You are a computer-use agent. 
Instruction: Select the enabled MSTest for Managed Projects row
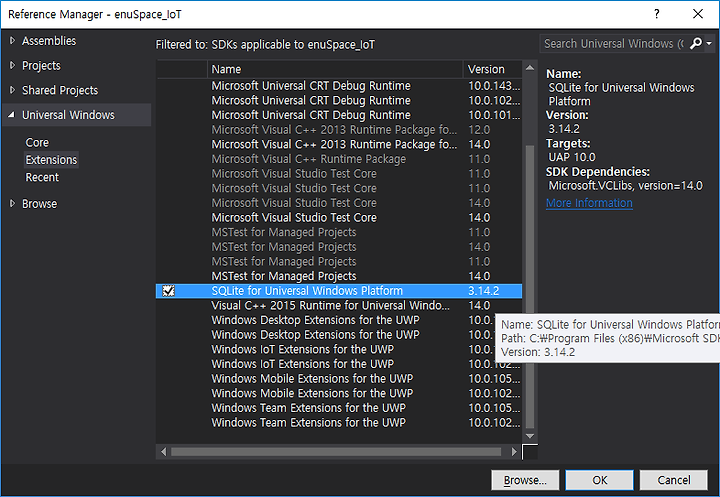pyautogui.click(x=339, y=276)
